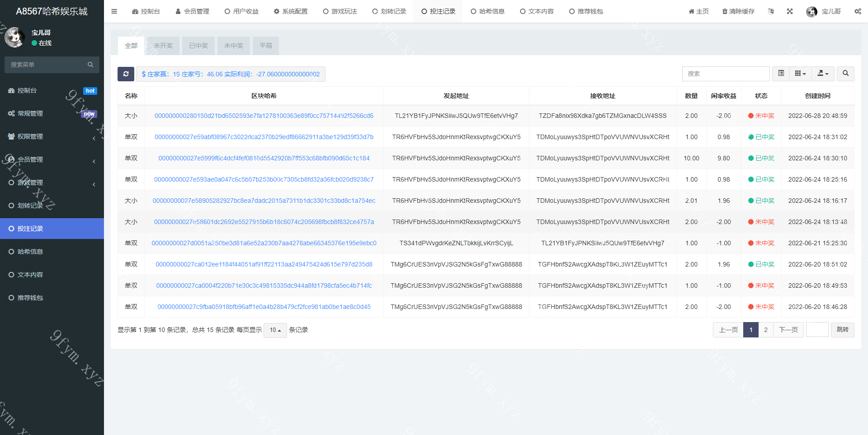Viewport: 868px width, 435px height.
Task: Open block hash link ending d9238c7
Action: coord(264,179)
